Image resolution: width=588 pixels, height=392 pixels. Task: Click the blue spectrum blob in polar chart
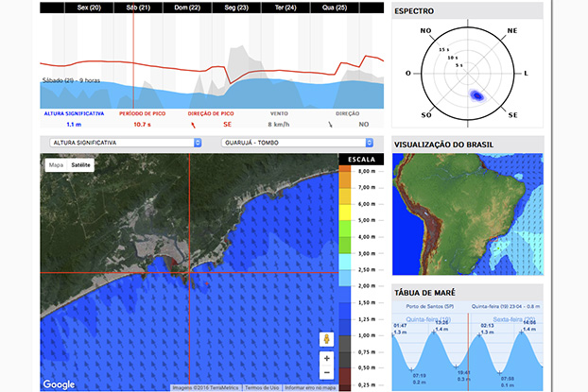(x=477, y=96)
